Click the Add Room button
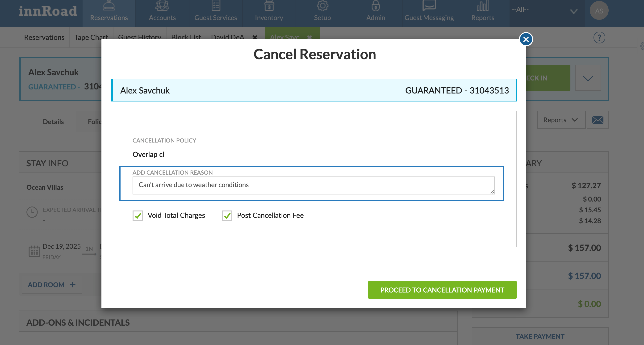 pos(51,285)
